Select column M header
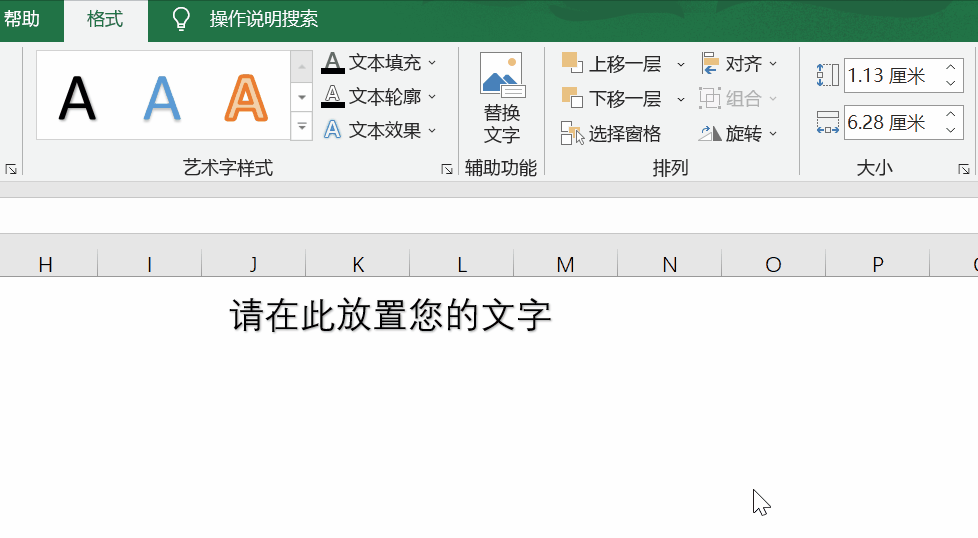Screen dimensions: 978x538 (566, 264)
